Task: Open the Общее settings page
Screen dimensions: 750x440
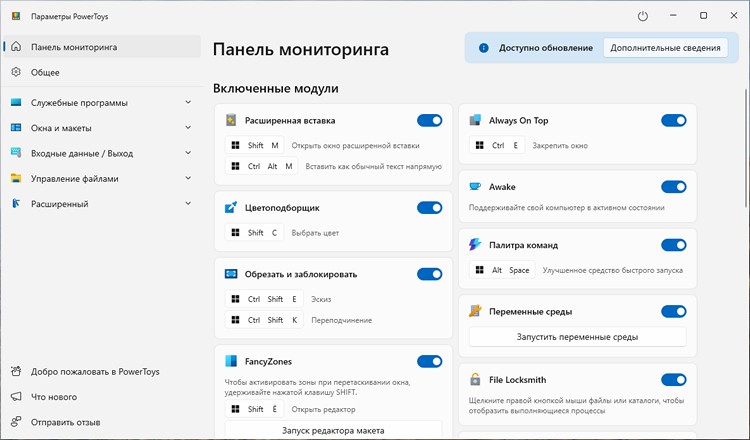Action: coord(102,72)
